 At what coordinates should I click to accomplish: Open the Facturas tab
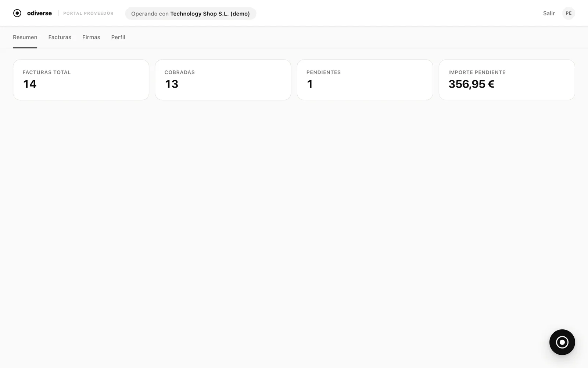(60, 37)
